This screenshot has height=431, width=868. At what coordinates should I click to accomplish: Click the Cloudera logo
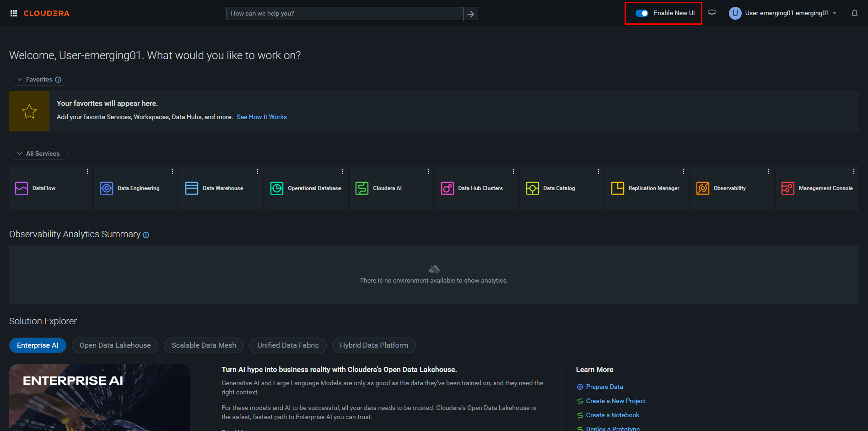(x=47, y=13)
